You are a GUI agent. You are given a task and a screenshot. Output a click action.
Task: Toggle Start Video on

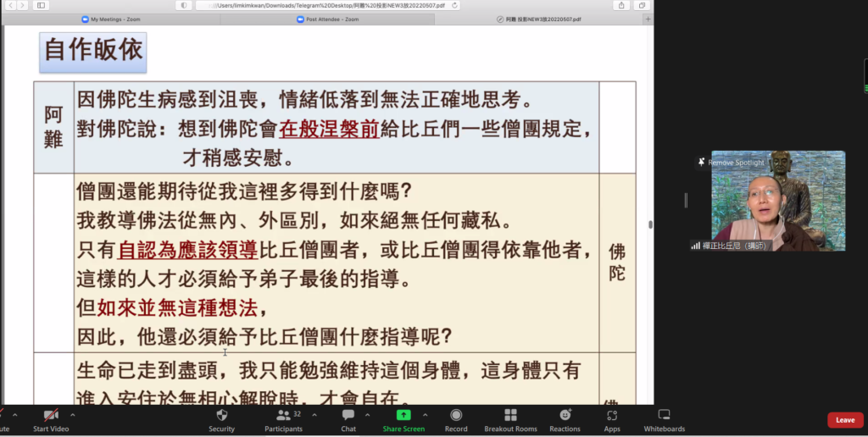(x=52, y=419)
